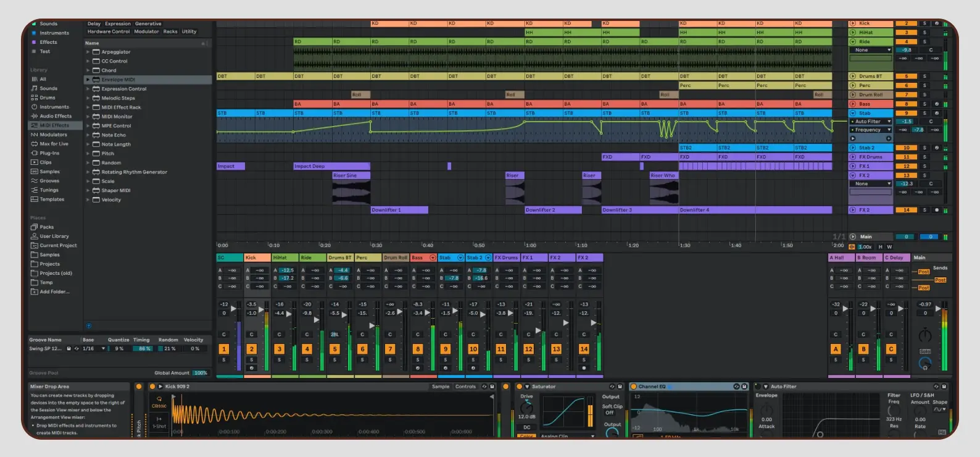Adjust the Drum Roll channel volume fader
Viewport: 980px width, 457px height.
click(399, 312)
